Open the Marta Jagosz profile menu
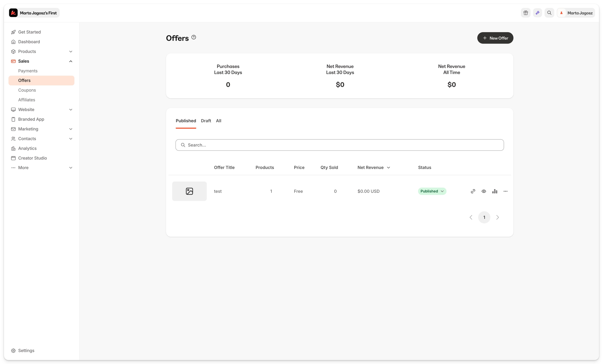Screen dimensions: 603x364 [576, 13]
